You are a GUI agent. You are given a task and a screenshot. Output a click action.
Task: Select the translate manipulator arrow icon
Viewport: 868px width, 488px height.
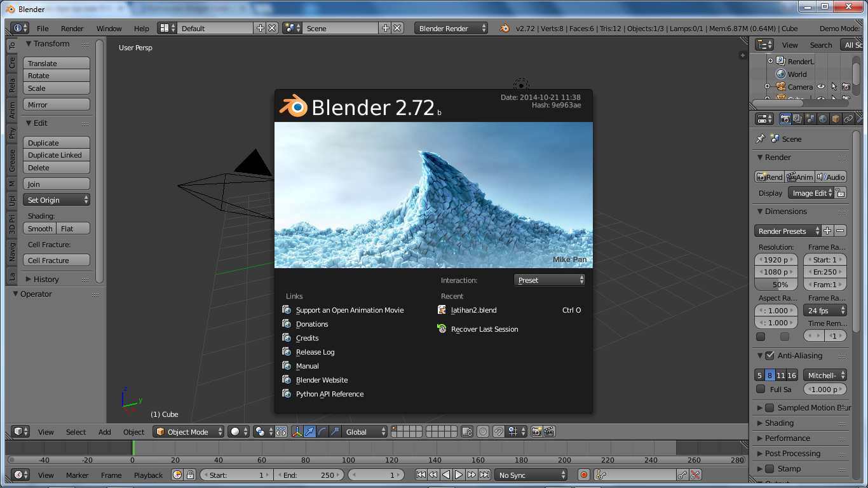tap(309, 431)
